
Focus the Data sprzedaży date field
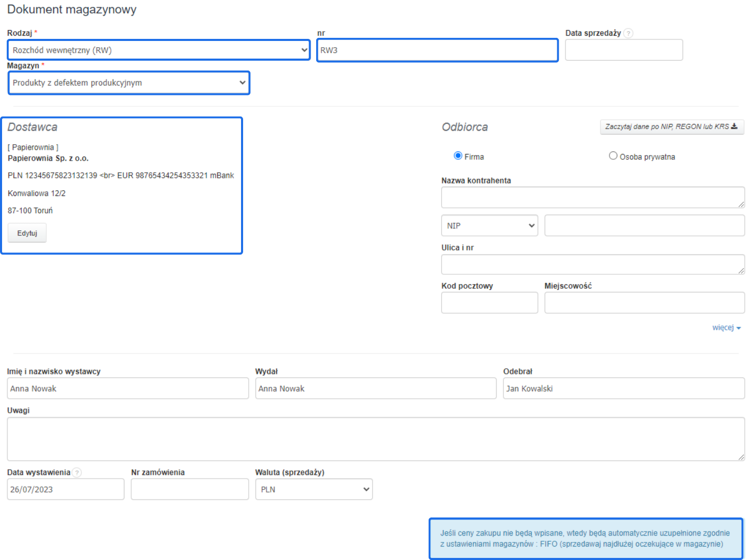(624, 50)
